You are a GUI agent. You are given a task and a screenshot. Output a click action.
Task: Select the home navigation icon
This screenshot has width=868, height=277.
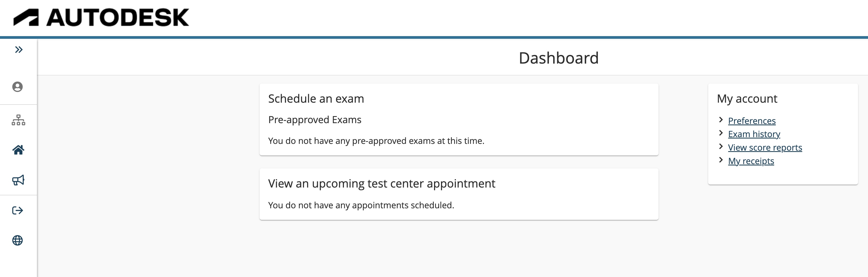[x=18, y=150]
